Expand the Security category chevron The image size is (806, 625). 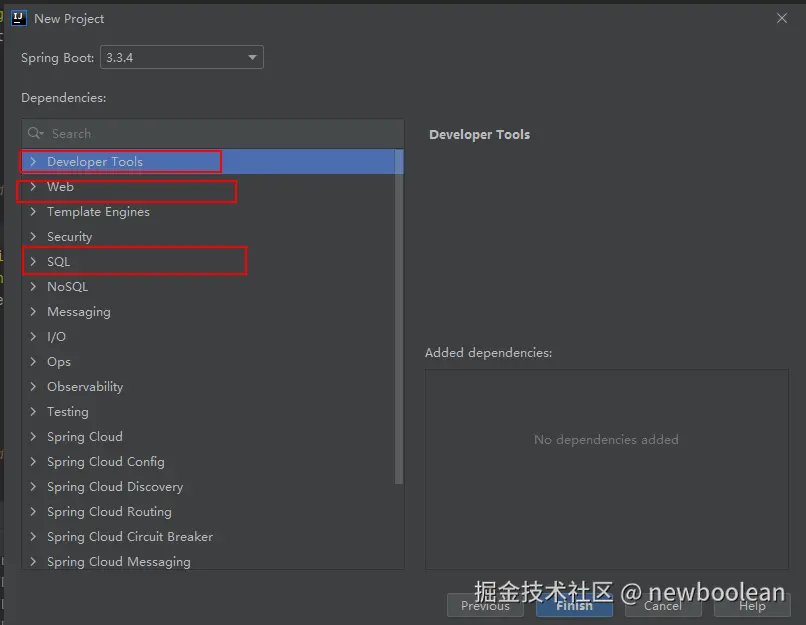[x=33, y=236]
